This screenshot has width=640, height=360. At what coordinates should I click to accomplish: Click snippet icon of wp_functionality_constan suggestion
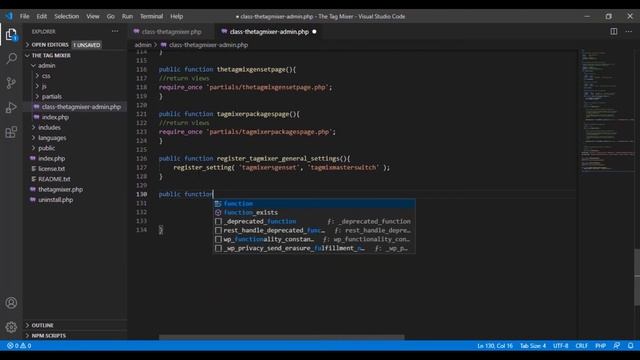[x=218, y=239]
